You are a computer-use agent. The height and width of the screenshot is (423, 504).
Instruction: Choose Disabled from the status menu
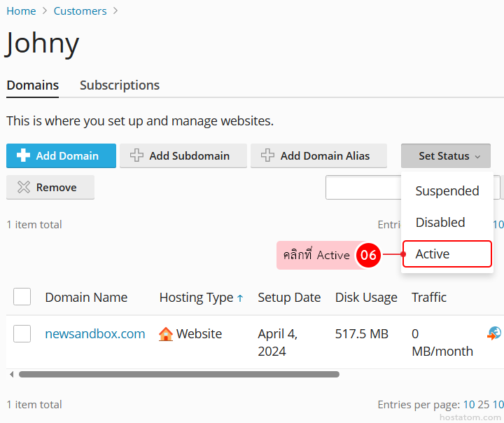click(x=440, y=222)
